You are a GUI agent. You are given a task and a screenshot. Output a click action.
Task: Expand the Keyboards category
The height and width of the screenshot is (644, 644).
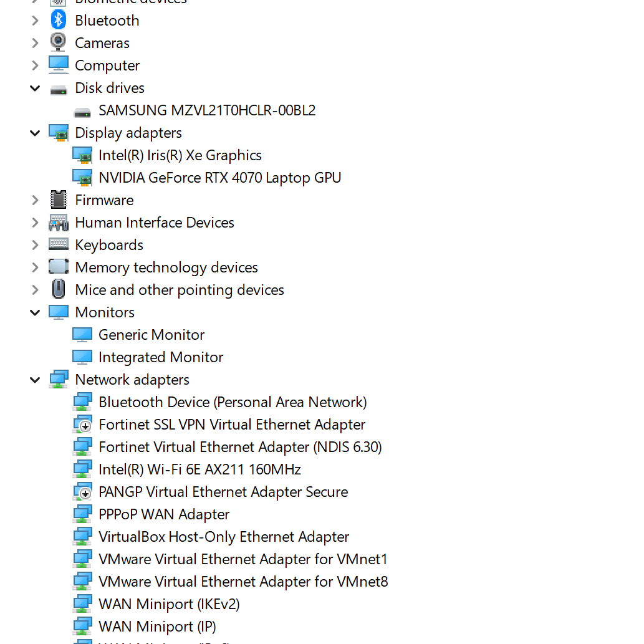(x=36, y=245)
